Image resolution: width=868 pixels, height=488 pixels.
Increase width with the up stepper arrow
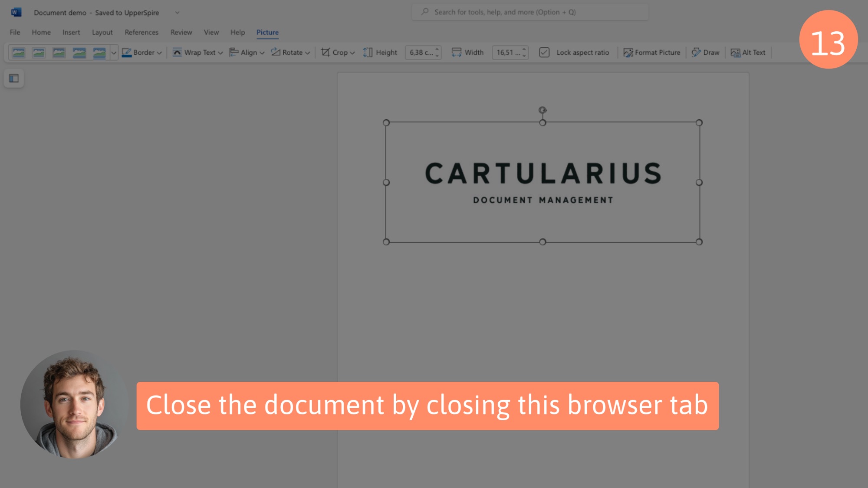pyautogui.click(x=524, y=49)
